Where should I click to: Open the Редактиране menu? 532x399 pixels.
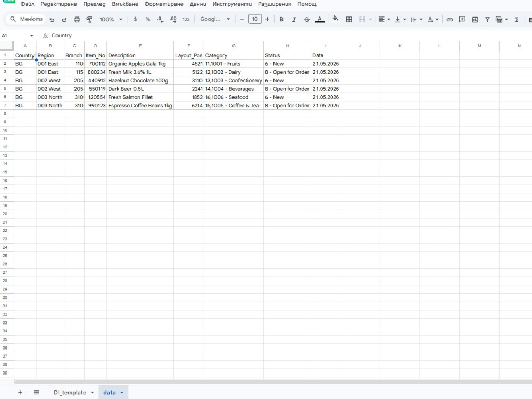[x=59, y=4]
